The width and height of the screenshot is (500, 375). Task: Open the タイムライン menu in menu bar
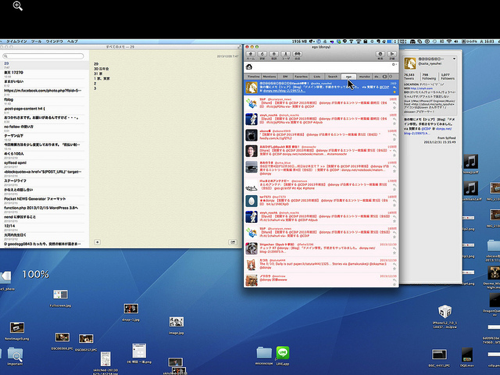tap(17, 42)
